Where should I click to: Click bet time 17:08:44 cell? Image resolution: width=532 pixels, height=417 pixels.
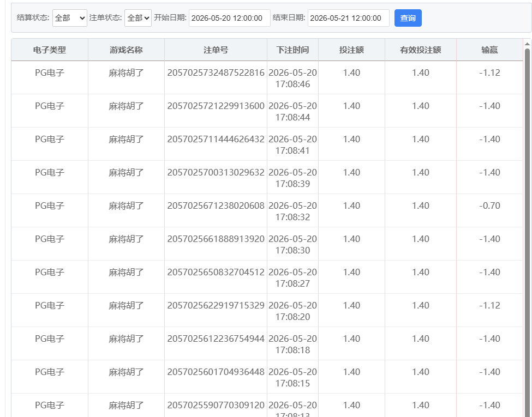coord(292,112)
